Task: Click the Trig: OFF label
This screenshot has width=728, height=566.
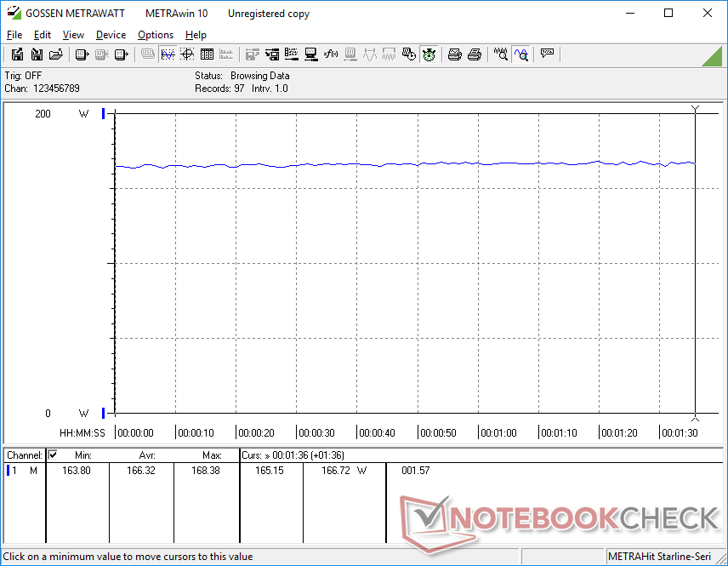Action: [23, 75]
